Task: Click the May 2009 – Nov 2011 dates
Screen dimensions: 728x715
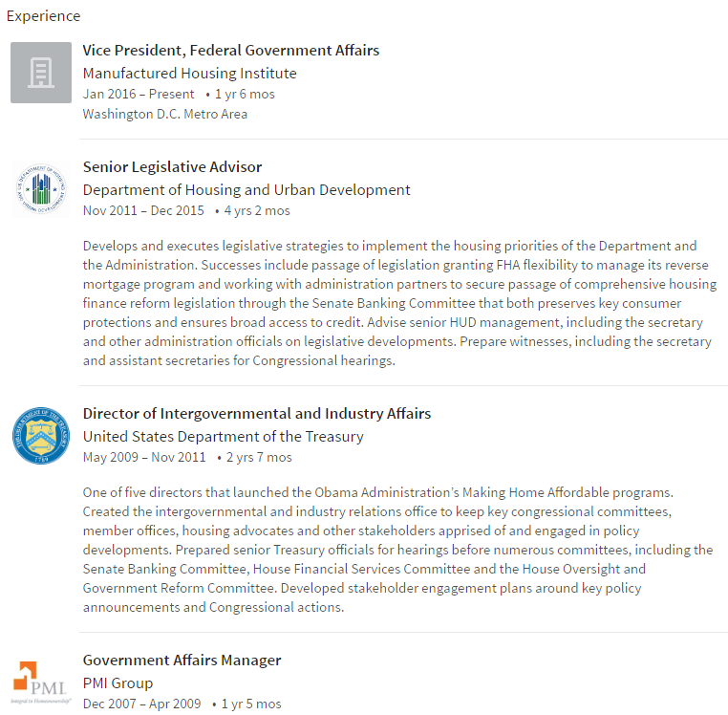Action: tap(144, 457)
